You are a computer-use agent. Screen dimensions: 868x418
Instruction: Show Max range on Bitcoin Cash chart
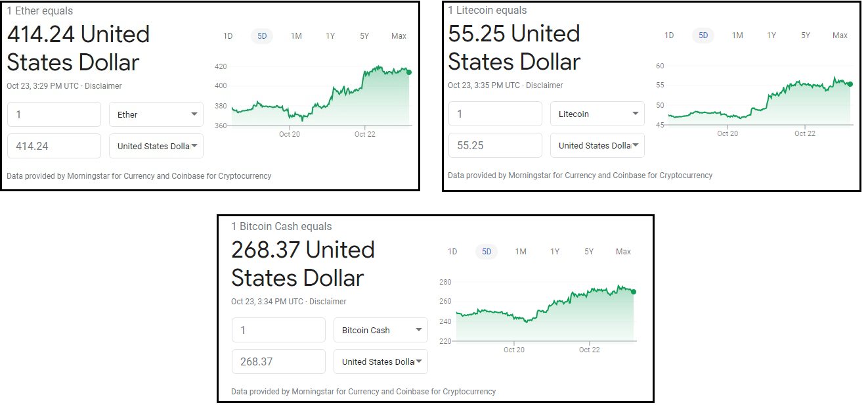pyautogui.click(x=623, y=252)
